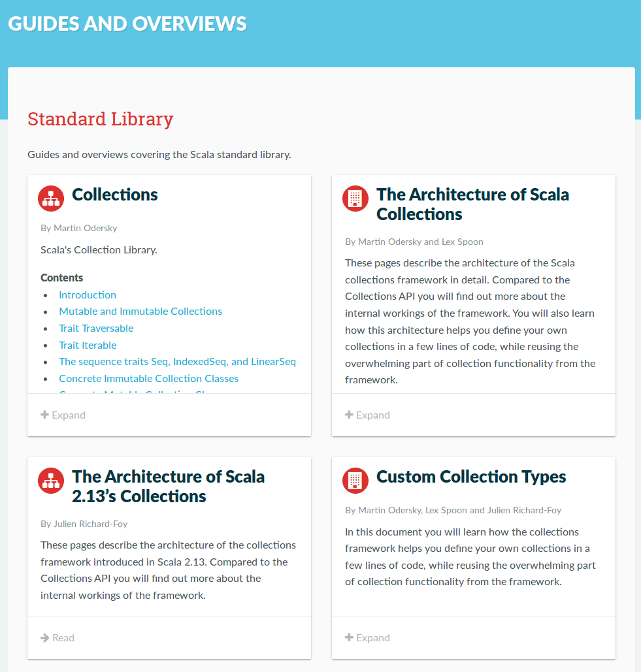Open the Trait Traversable link
The height and width of the screenshot is (672, 641).
coord(96,328)
